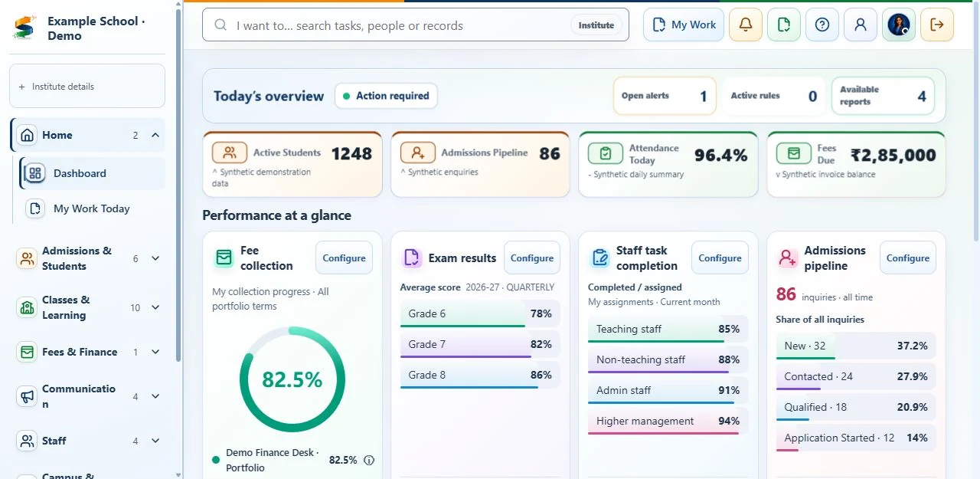Expand Classes & Learning chevron
980x479 pixels.
tap(155, 307)
